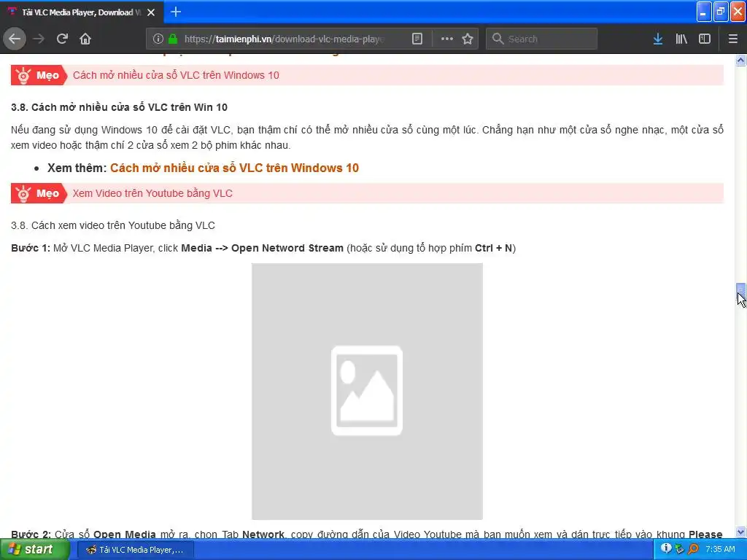Focus the Search box in toolbar
The height and width of the screenshot is (560, 747).
(542, 39)
